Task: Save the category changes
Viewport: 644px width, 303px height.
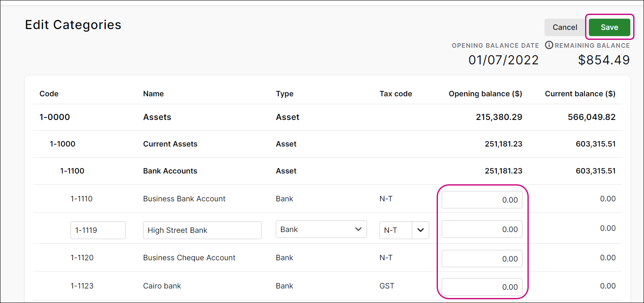Action: 609,27
